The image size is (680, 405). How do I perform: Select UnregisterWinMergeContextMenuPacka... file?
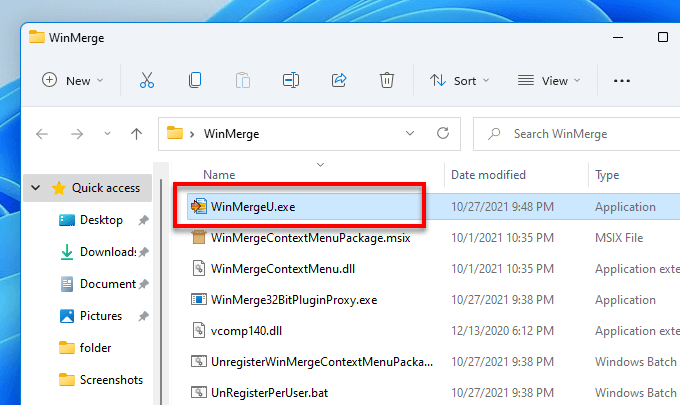pos(322,362)
